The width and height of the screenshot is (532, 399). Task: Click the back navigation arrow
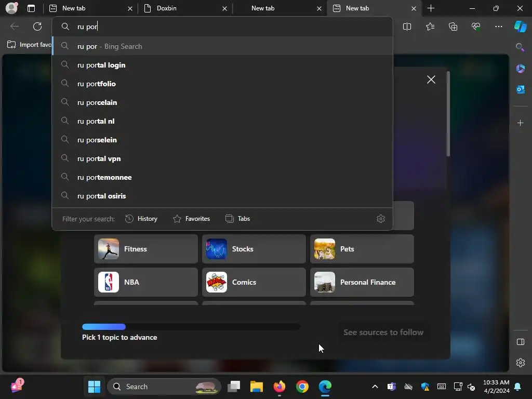click(x=14, y=26)
